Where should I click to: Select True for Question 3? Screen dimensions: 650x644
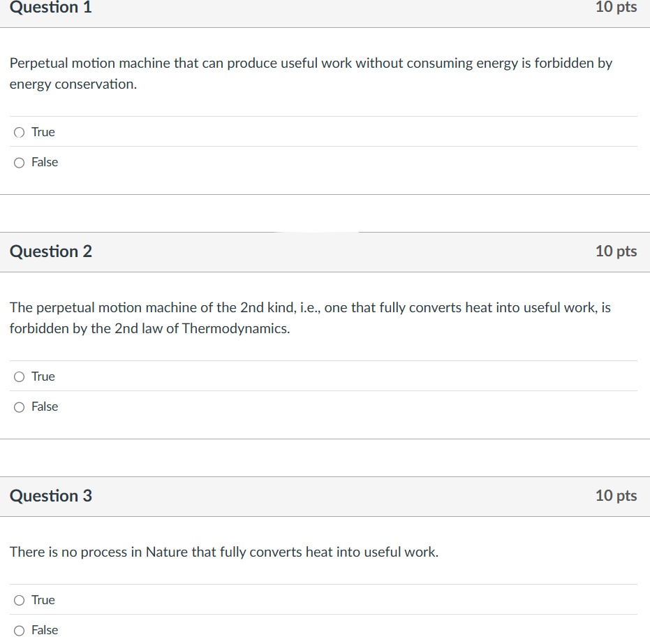coord(19,600)
